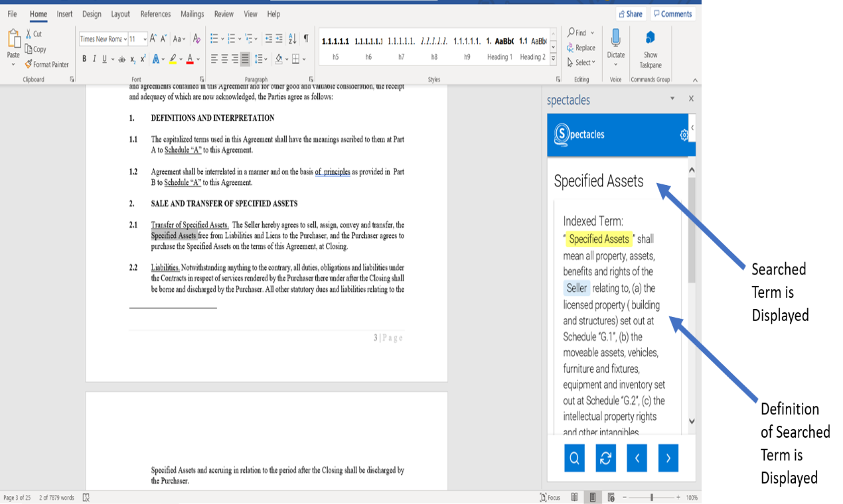Clear all formatting

(x=196, y=38)
